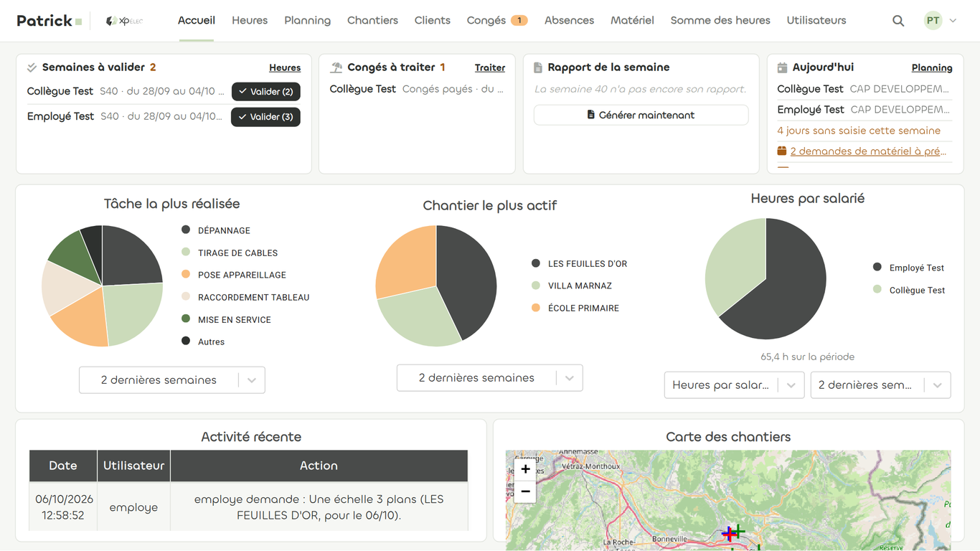This screenshot has width=980, height=551.
Task: Open the Heures par salarié metric dropdown
Action: pyautogui.click(x=734, y=385)
